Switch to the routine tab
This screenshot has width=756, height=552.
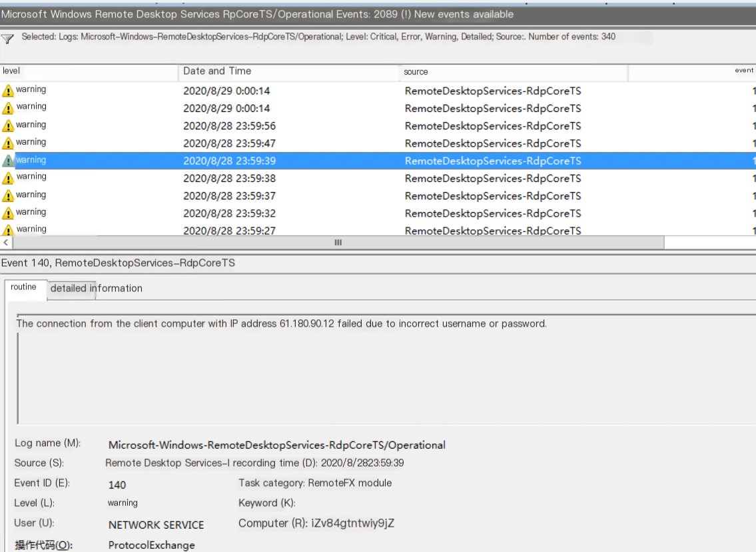click(25, 289)
